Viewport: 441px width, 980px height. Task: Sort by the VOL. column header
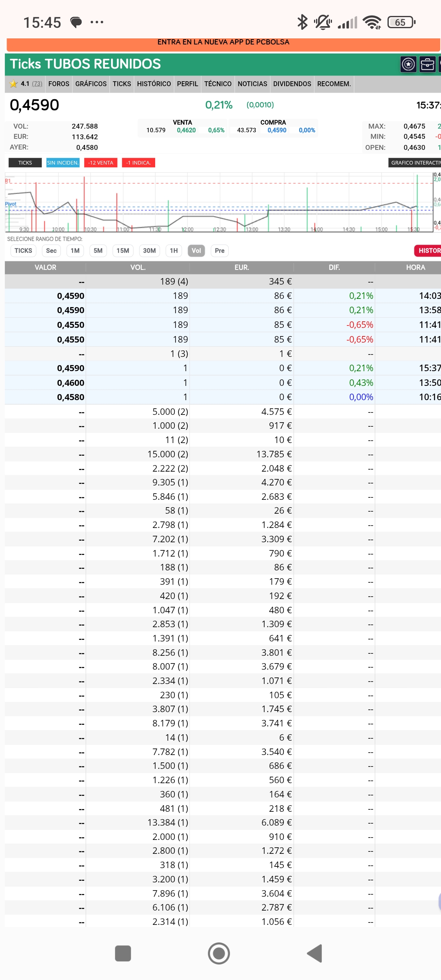click(x=138, y=267)
